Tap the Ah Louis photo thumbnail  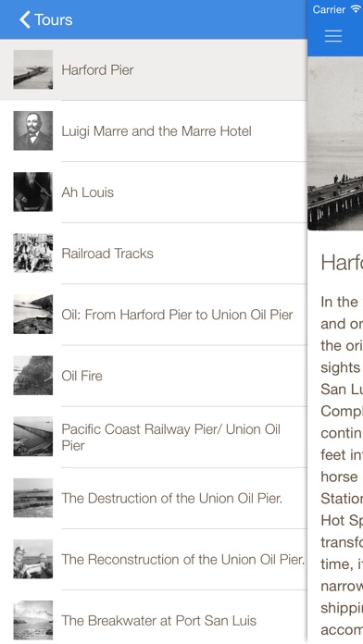(x=33, y=192)
